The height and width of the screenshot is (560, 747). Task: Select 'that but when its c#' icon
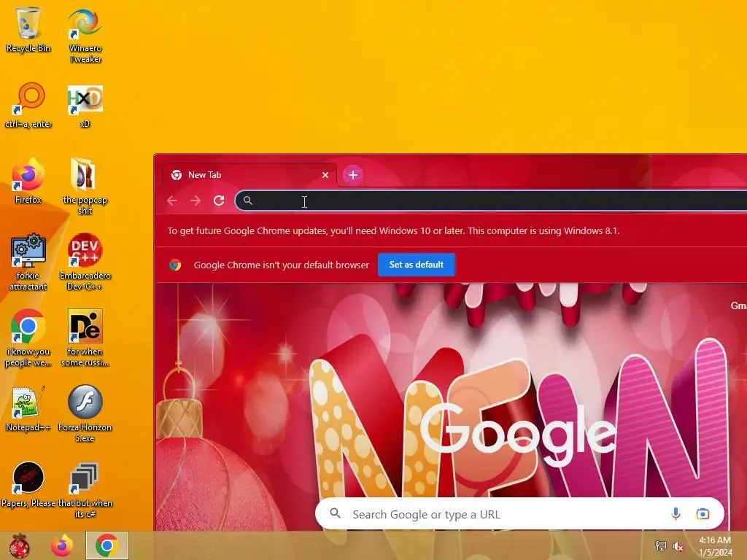pyautogui.click(x=85, y=489)
